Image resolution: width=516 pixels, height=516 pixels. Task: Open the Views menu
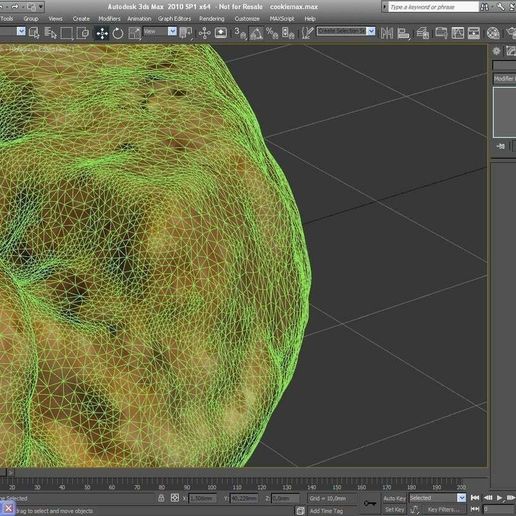[x=55, y=19]
